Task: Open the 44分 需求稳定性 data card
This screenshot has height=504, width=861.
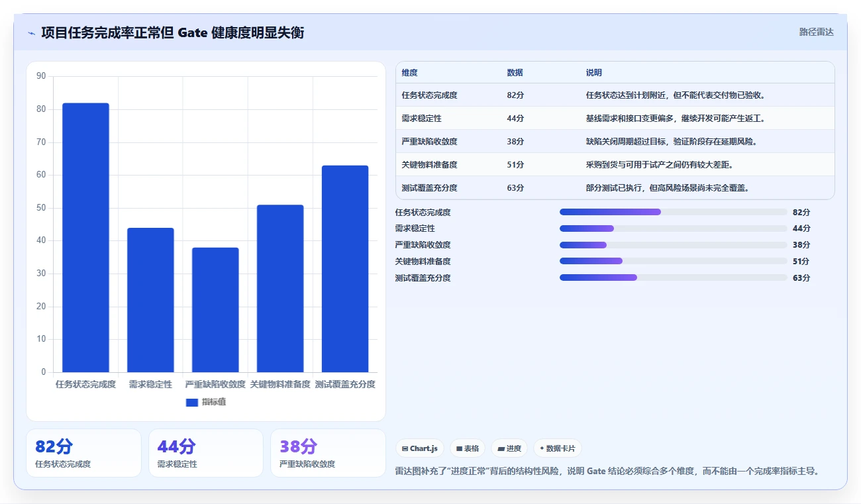Action: pos(206,453)
